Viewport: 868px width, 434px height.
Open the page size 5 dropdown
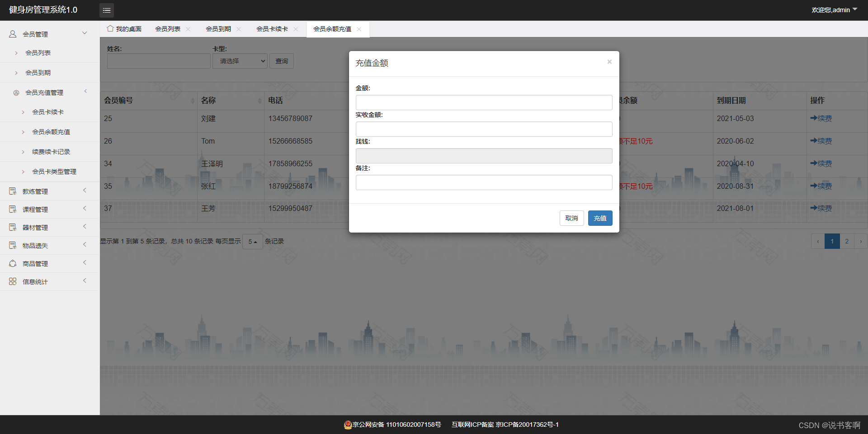253,242
